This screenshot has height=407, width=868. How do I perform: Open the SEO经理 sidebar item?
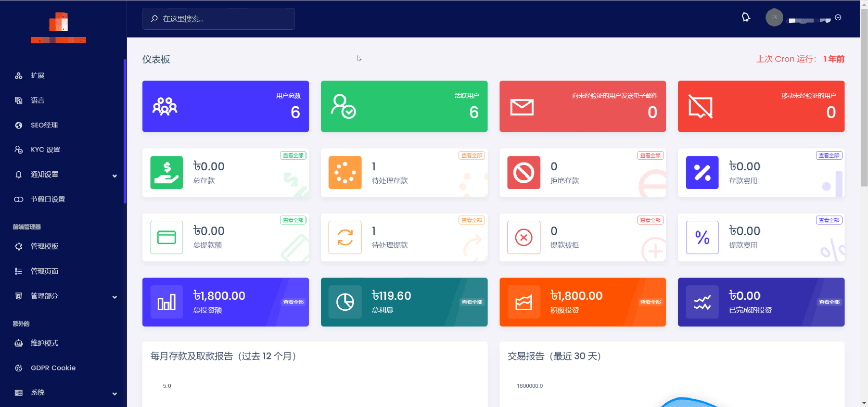[44, 125]
